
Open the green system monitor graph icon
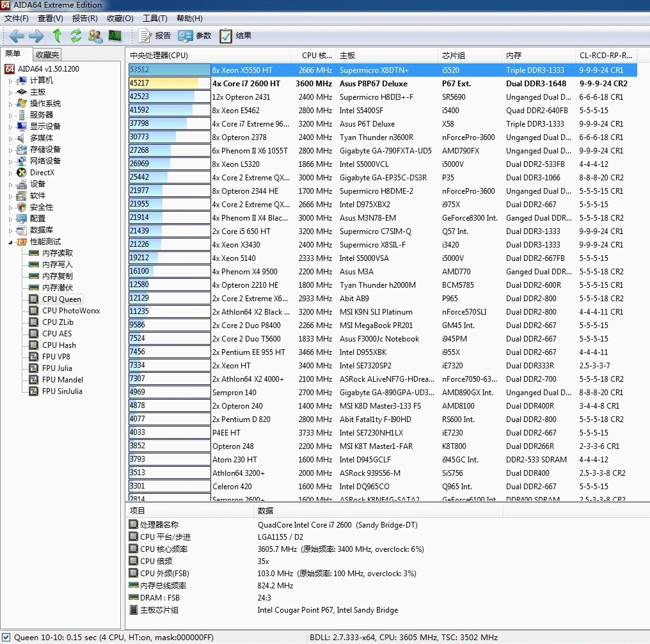coord(115,36)
